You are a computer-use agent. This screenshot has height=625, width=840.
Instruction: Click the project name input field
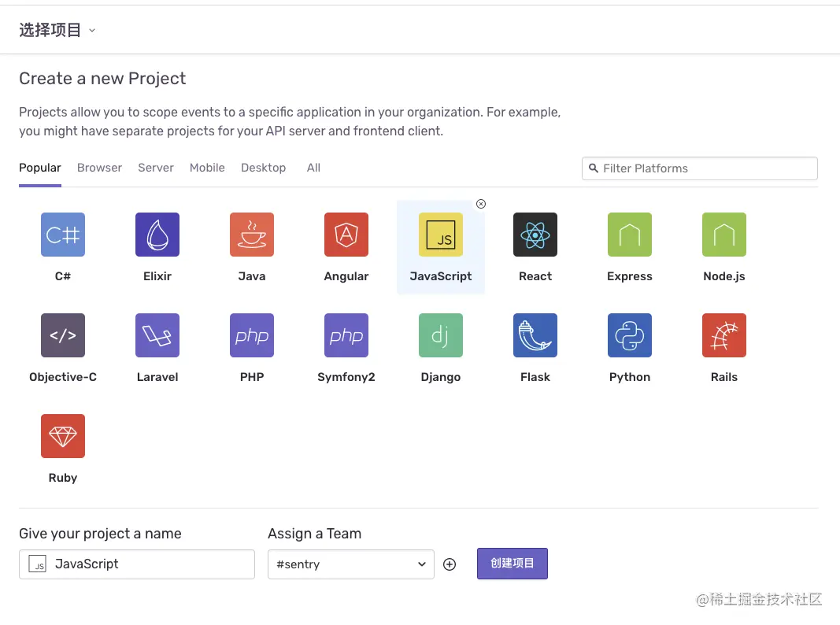coord(137,564)
